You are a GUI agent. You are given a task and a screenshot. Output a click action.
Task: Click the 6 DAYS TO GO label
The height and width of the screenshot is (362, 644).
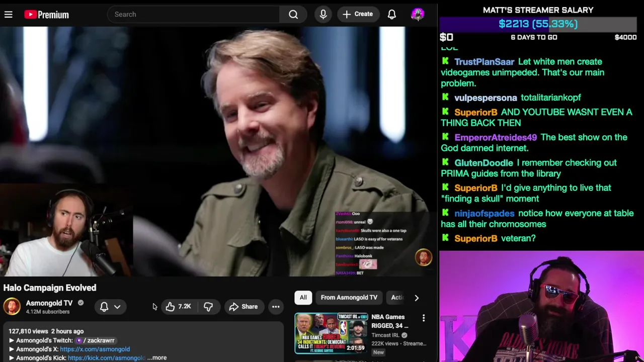point(534,37)
